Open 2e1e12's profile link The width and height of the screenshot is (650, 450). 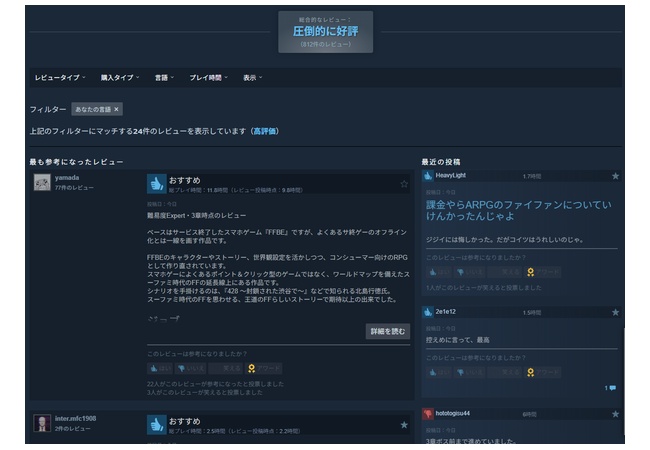tap(446, 312)
